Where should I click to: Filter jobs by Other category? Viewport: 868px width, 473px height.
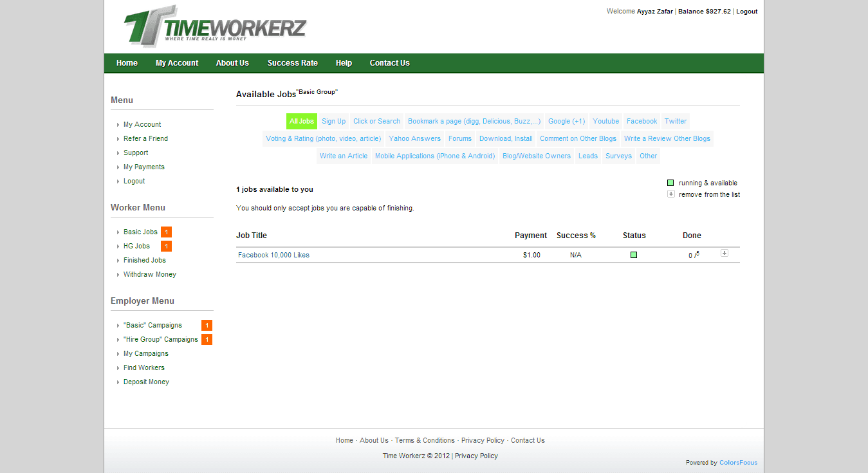[649, 156]
